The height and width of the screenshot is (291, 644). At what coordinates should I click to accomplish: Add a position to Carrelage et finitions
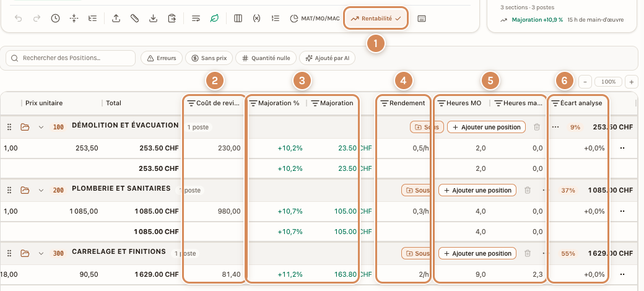coord(477,253)
